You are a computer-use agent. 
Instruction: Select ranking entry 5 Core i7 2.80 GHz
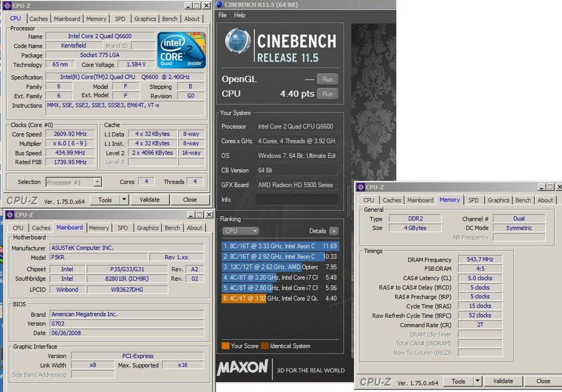pyautogui.click(x=280, y=287)
